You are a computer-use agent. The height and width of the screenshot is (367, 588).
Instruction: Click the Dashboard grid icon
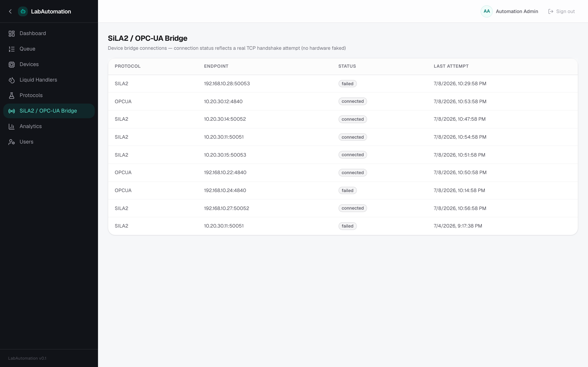click(11, 33)
